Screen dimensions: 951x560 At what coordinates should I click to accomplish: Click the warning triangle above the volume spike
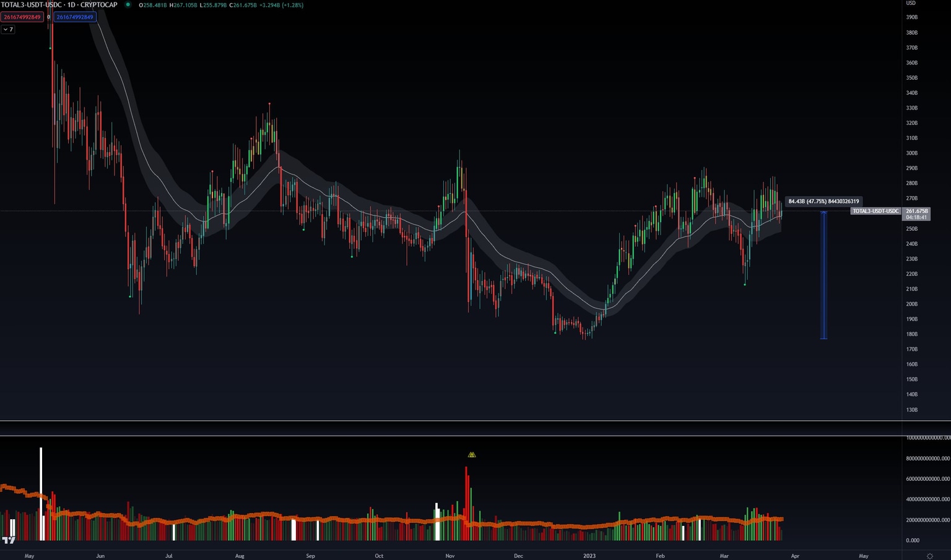coord(471,454)
